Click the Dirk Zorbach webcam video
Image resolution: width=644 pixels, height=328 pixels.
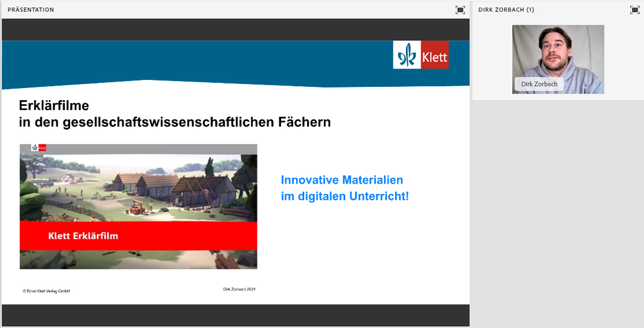(x=558, y=59)
